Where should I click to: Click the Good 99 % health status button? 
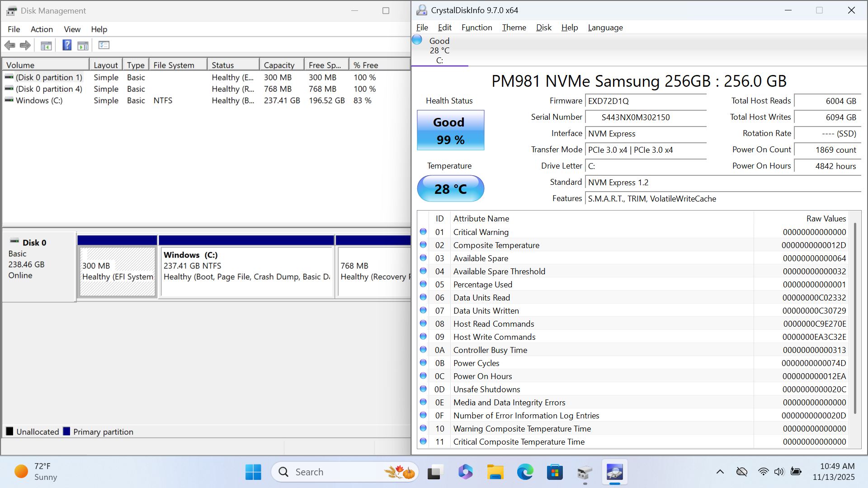450,131
